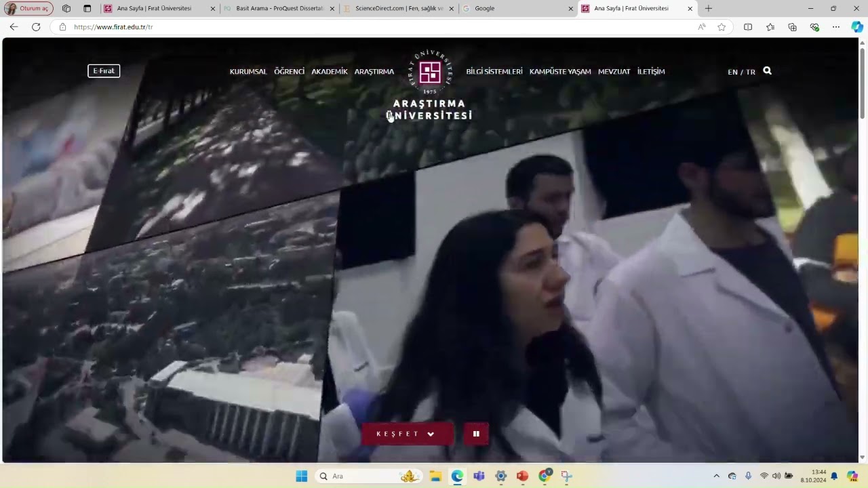Open the ÖĞRENCİ menu

coord(289,71)
